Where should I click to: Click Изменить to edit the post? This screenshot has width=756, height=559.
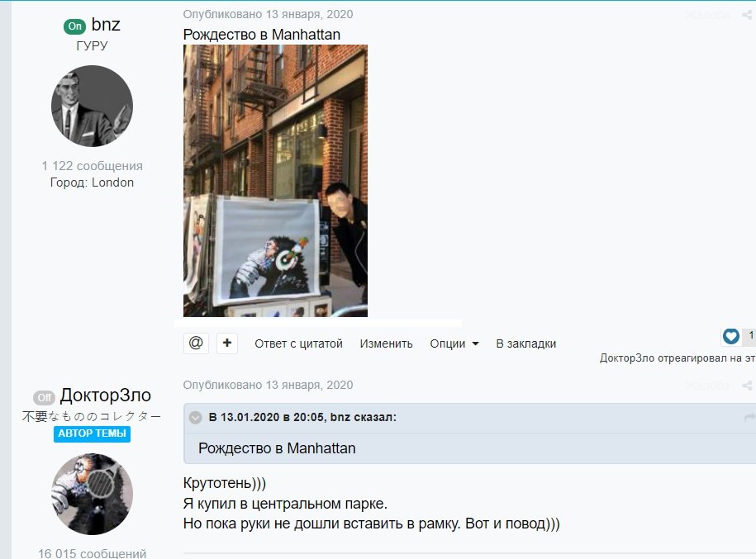pos(386,343)
